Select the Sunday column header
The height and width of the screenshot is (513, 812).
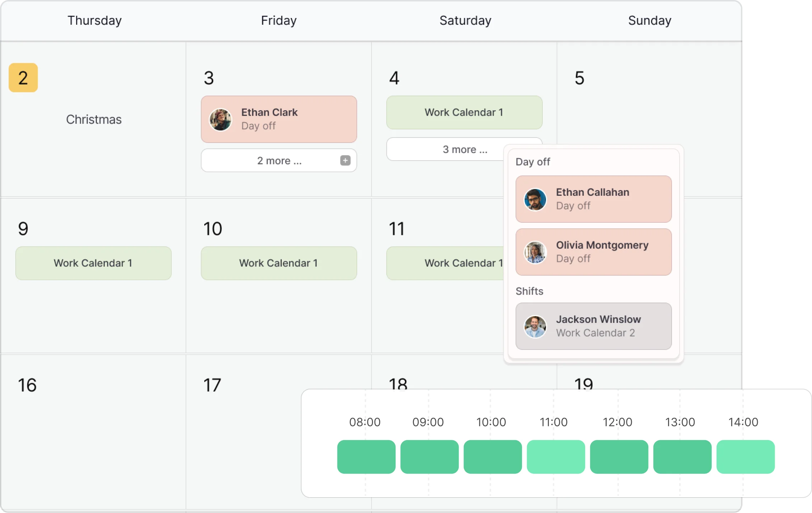649,20
